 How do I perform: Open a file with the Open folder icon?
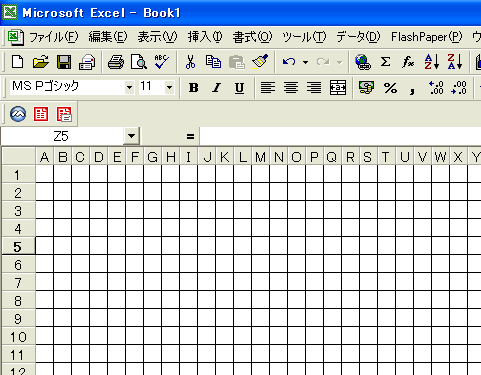pyautogui.click(x=40, y=62)
